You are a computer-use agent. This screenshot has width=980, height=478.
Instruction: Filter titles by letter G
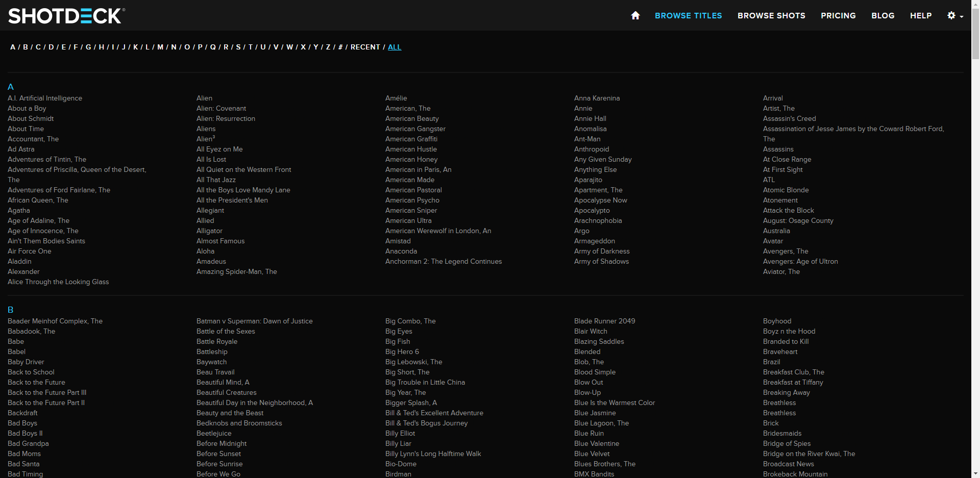point(88,47)
